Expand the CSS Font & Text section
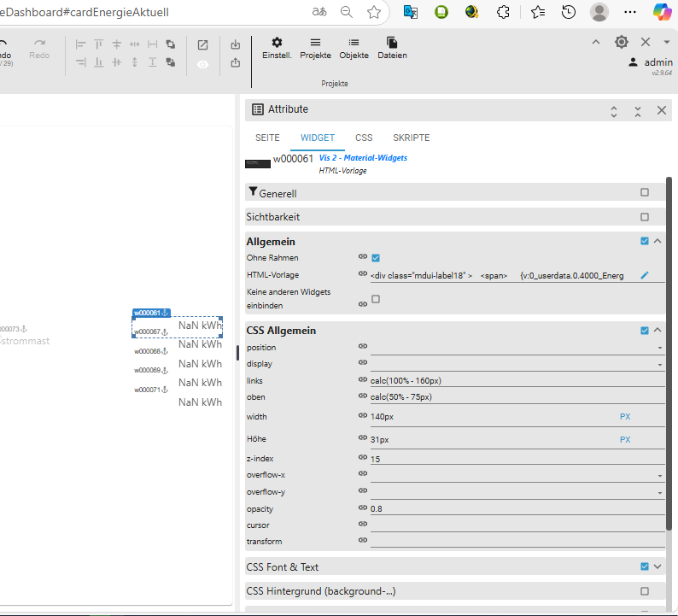678x616 pixels. click(x=658, y=566)
